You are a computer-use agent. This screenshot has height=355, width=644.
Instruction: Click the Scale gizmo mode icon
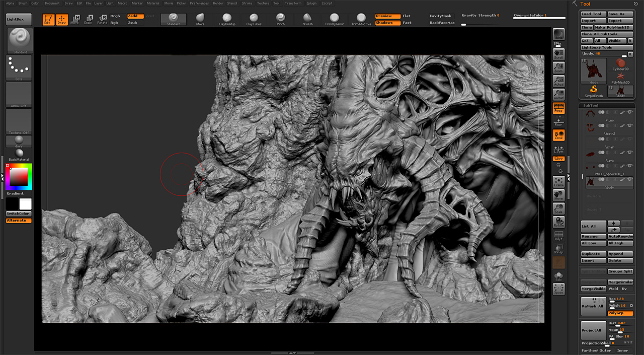coord(88,20)
